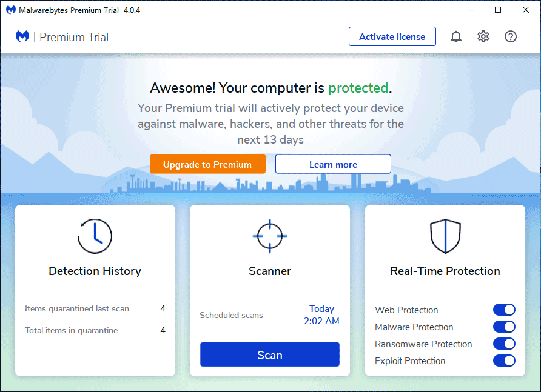Start a scan with Scan button
Image resolution: width=541 pixels, height=392 pixels.
[x=270, y=354]
